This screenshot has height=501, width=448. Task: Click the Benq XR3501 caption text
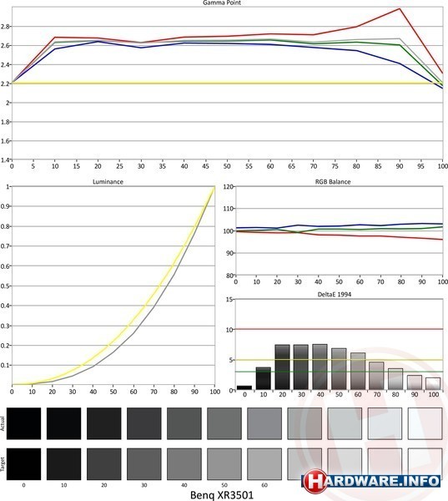pos(222,495)
